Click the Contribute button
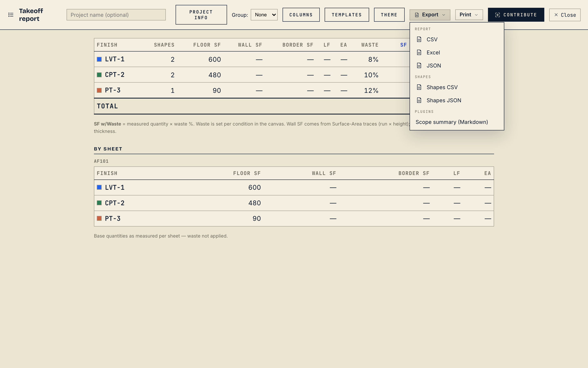The height and width of the screenshot is (368, 588). click(516, 15)
